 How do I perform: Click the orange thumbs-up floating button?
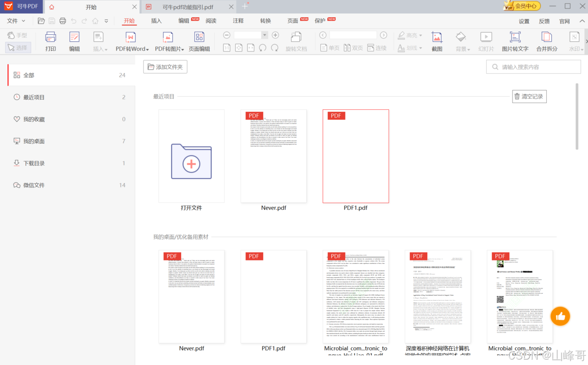coord(561,316)
